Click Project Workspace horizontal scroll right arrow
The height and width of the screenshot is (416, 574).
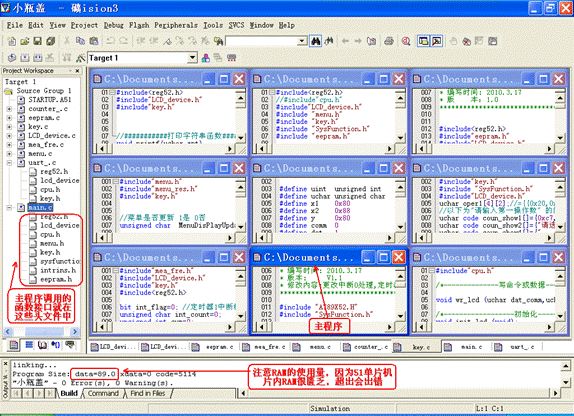pos(75,332)
